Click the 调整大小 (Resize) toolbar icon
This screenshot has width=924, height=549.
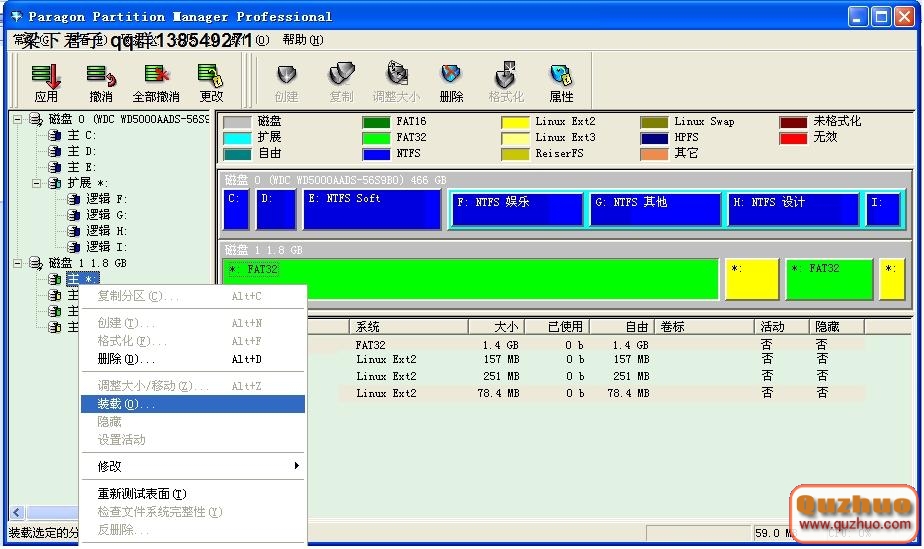pyautogui.click(x=396, y=82)
